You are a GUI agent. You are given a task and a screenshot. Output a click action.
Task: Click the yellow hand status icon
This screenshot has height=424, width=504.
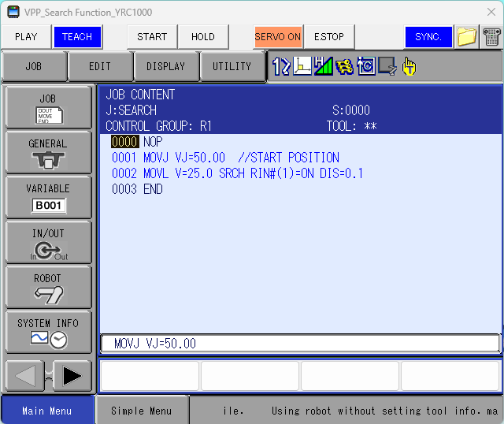[408, 67]
